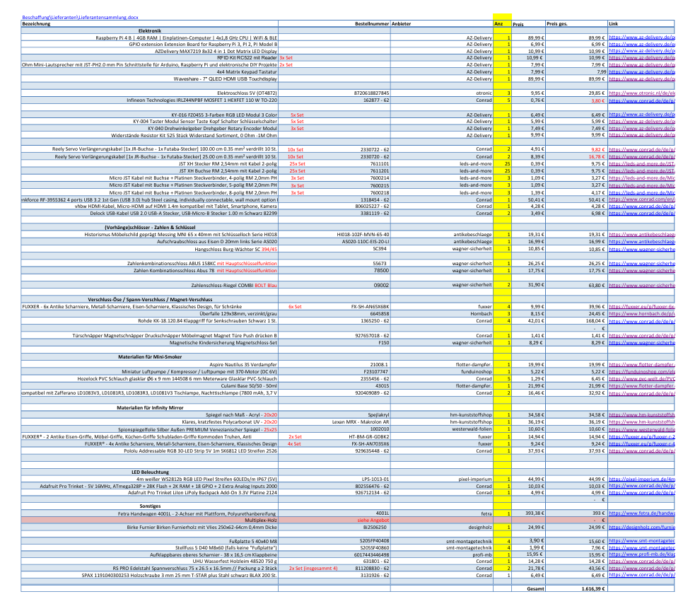Select the yellow Anz header cell
Viewport: 700px width, 611px height.
tap(501, 23)
